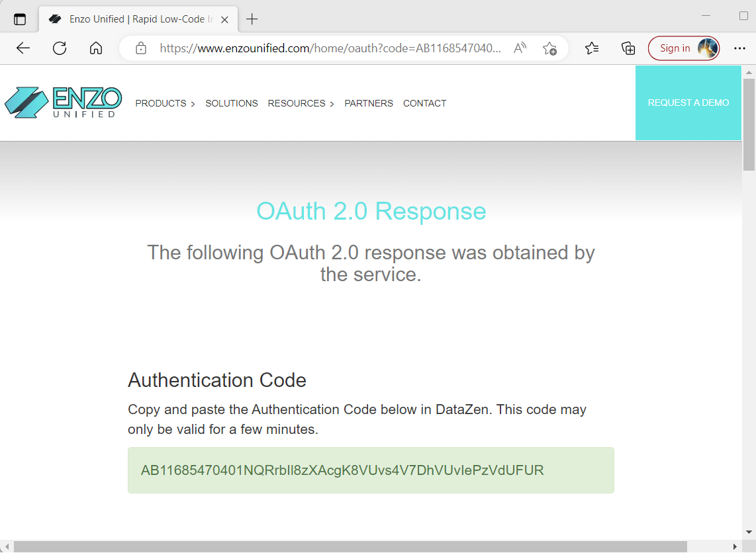Click REQUEST A DEMO button
This screenshot has height=553, width=756.
click(688, 103)
